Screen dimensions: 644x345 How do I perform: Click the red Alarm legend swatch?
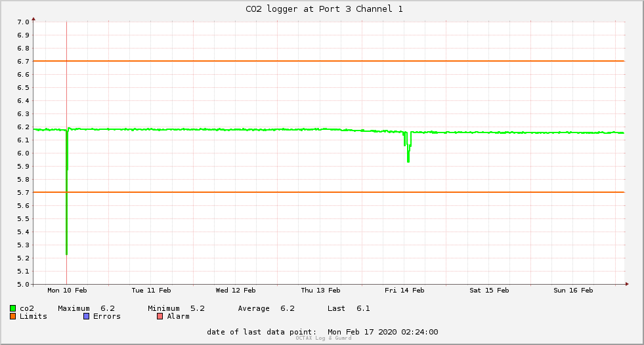coord(160,316)
